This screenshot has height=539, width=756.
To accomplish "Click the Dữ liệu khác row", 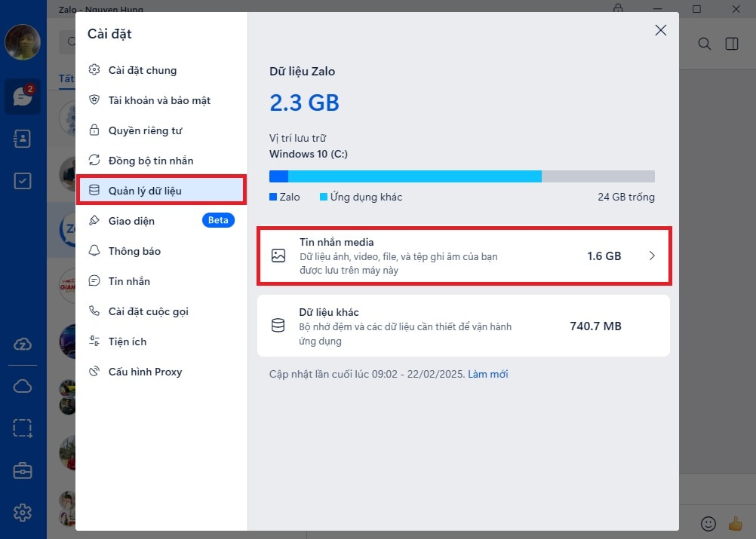I will pos(464,326).
